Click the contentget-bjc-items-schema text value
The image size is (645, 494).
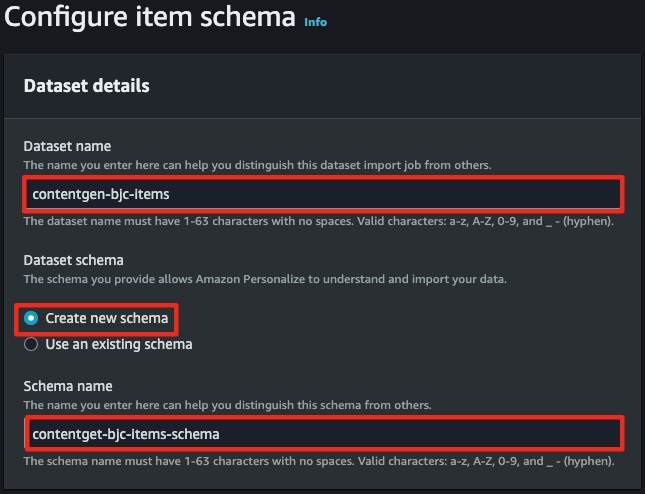[x=126, y=434]
